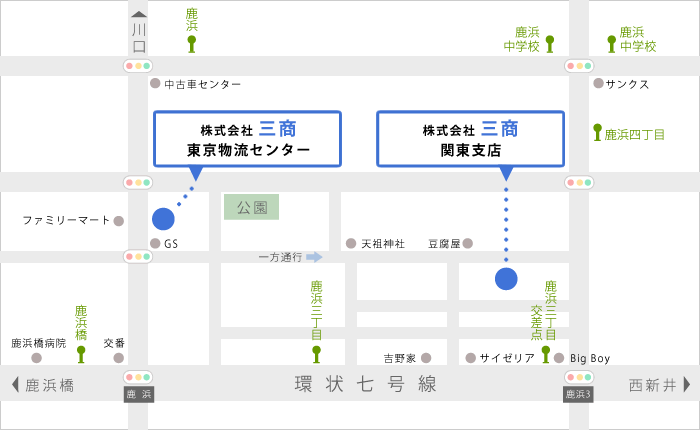Screen dimensions: 700x430
Task: Click the right arrow beside 西新井
Action: (687, 384)
